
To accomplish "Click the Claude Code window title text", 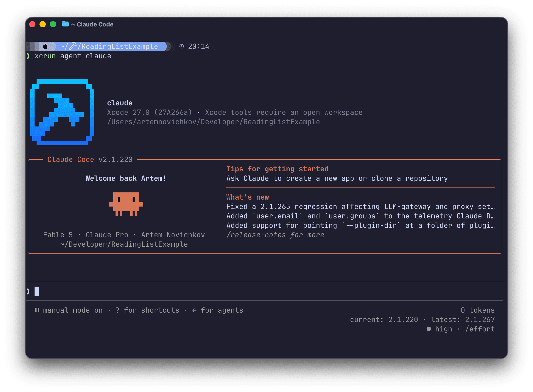I will (x=95, y=24).
